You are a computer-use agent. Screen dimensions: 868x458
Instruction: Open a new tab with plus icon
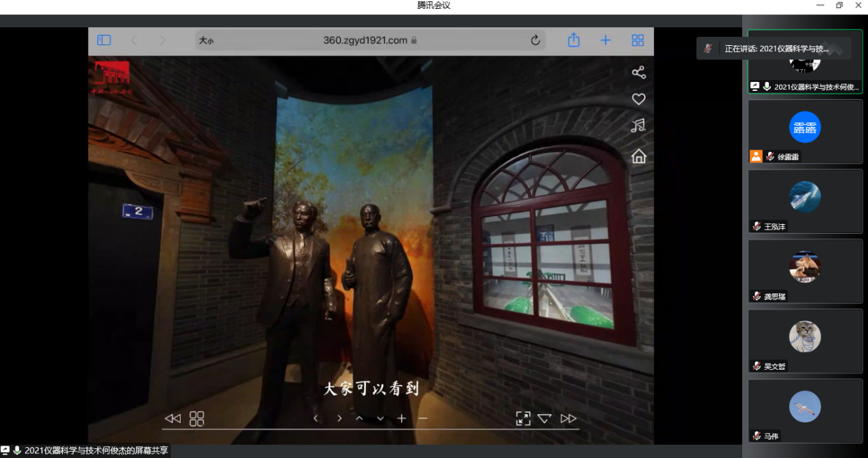coord(605,40)
